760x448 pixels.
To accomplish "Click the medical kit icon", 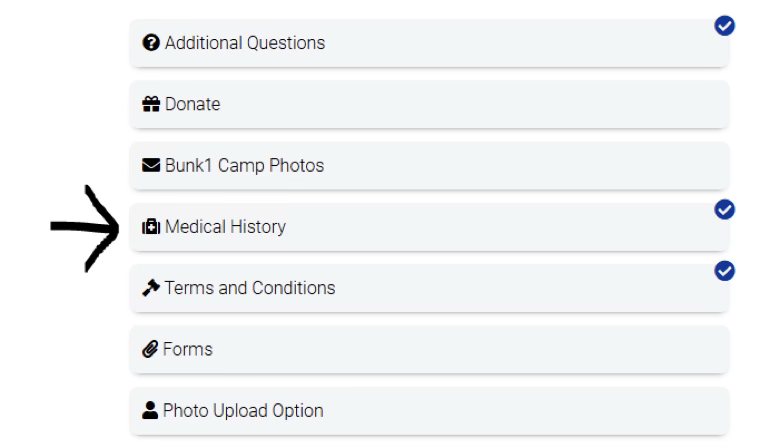I will [153, 227].
